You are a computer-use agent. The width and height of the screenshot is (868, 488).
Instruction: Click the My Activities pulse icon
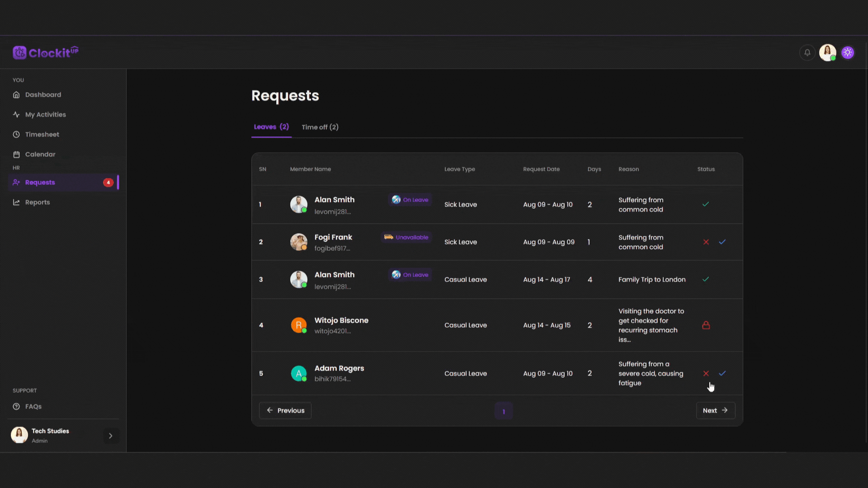(16, 114)
